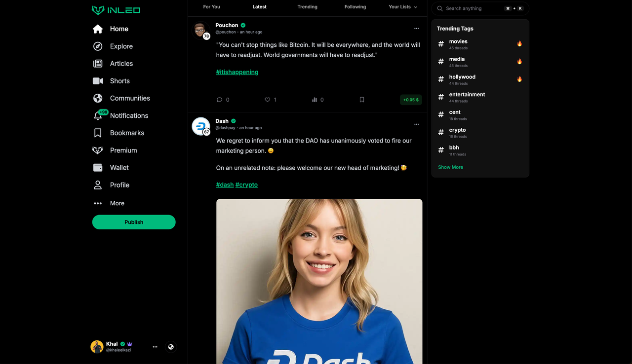Click the green Publish button
632x364 pixels.
coord(134,222)
